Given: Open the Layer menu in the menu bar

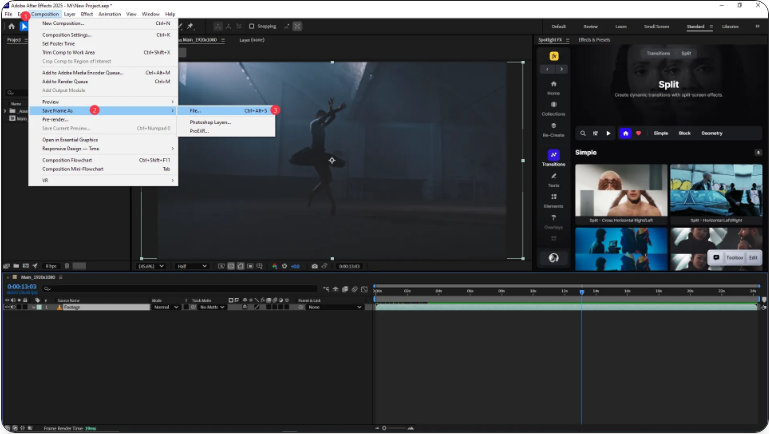Looking at the screenshot, I should point(68,14).
